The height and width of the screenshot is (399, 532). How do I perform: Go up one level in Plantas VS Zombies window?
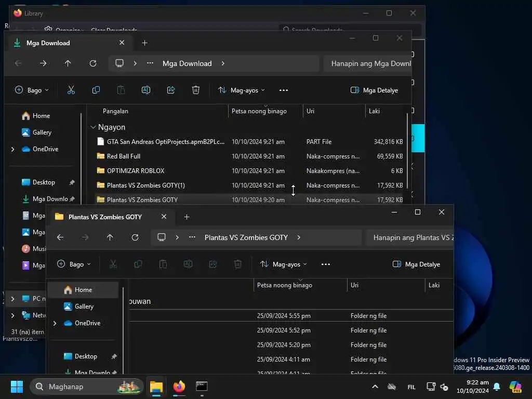(110, 237)
